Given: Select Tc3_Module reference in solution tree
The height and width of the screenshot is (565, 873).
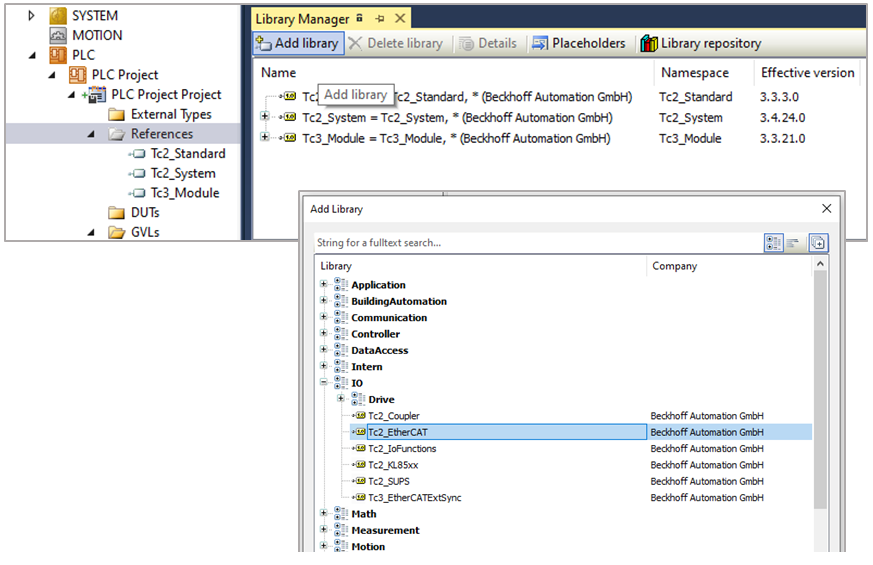Looking at the screenshot, I should tap(185, 193).
